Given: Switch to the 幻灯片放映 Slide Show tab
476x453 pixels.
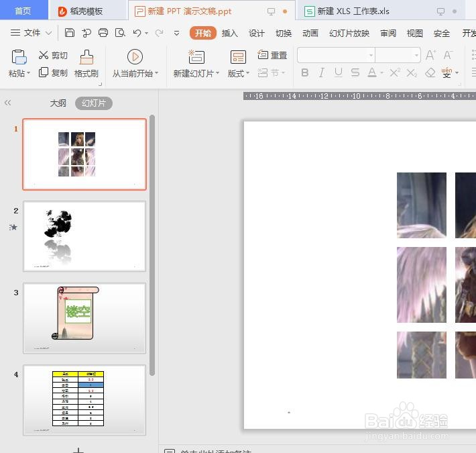Looking at the screenshot, I should click(x=349, y=33).
